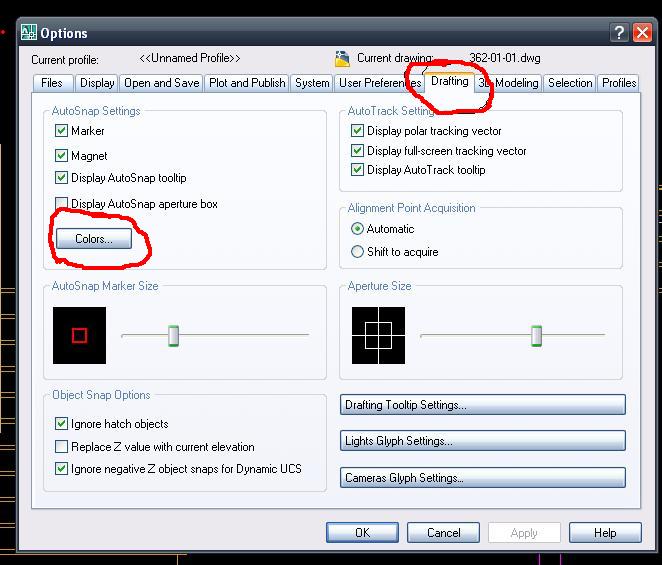Click the AutoSnap Marker Size slider handle
This screenshot has width=662, height=565.
pyautogui.click(x=174, y=336)
